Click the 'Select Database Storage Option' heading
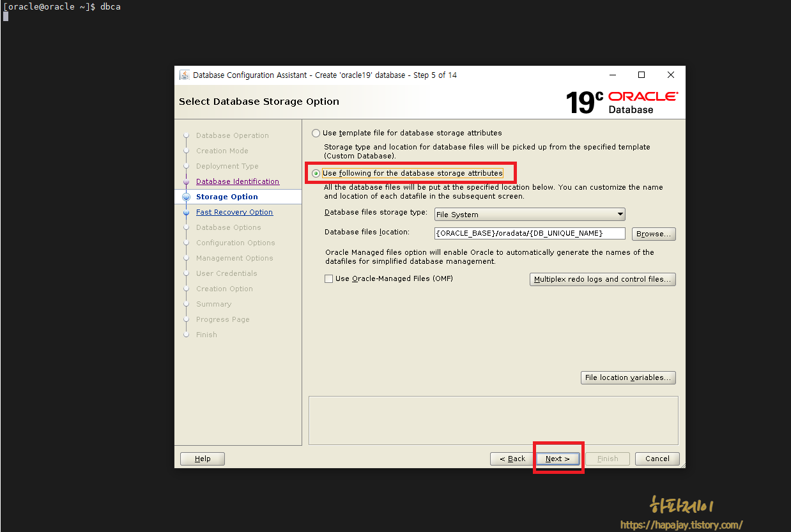Screen dimensions: 791x532 tap(259, 102)
